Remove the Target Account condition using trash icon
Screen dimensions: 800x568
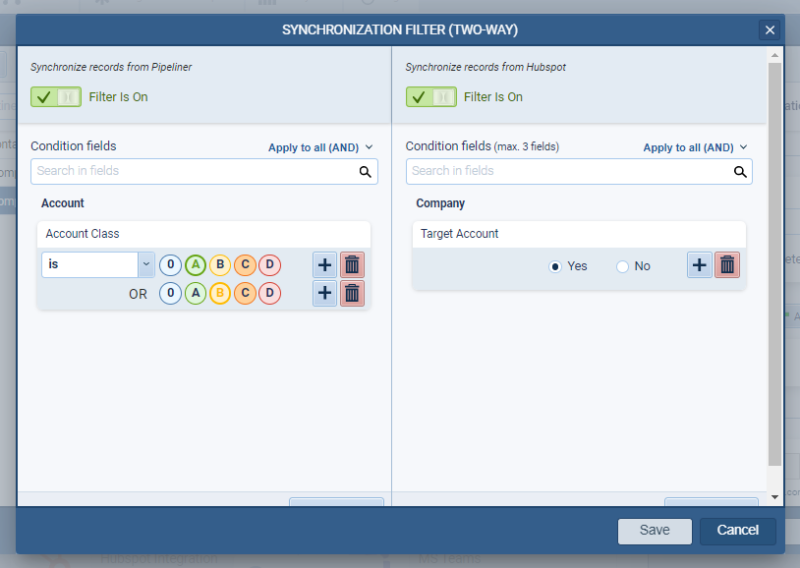728,265
